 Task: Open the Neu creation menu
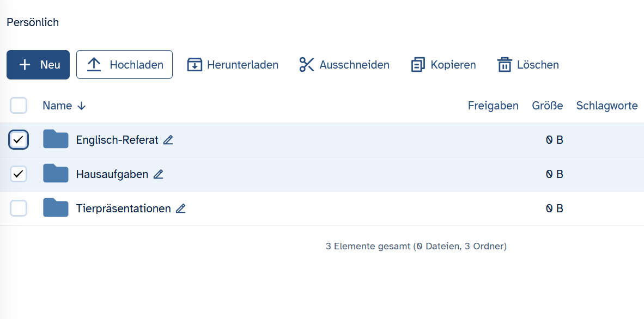[38, 65]
